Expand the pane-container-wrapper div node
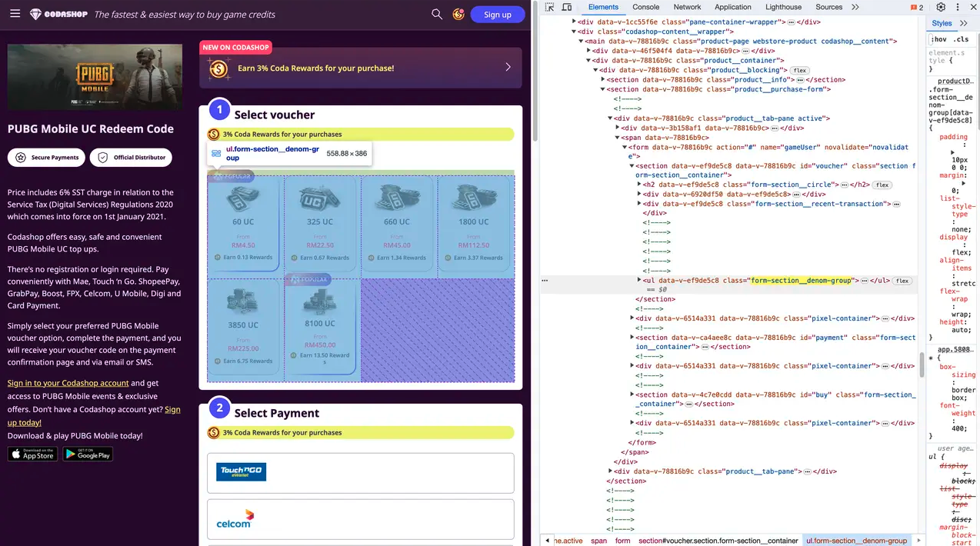This screenshot has height=546, width=980. 574,22
